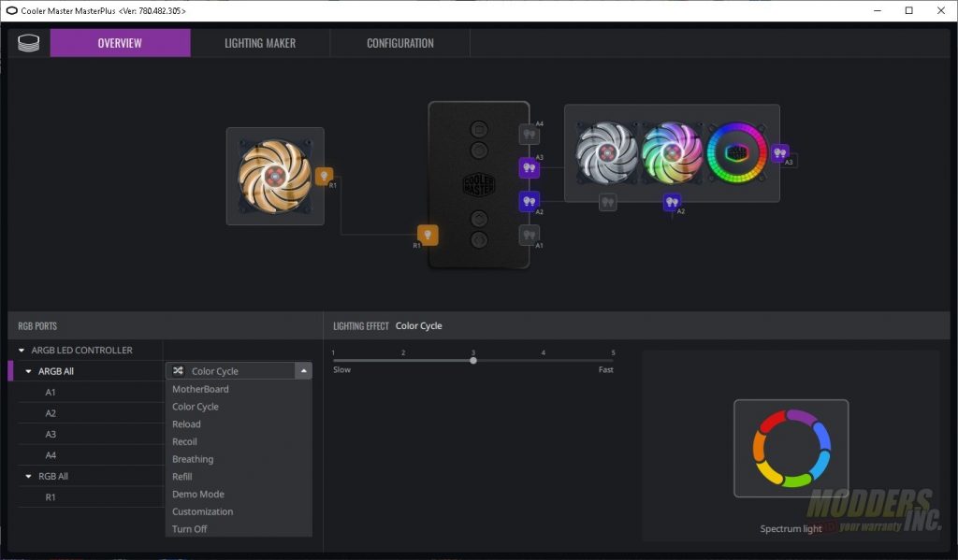Click the Color Cycle combo box field
958x560 pixels.
tap(239, 371)
